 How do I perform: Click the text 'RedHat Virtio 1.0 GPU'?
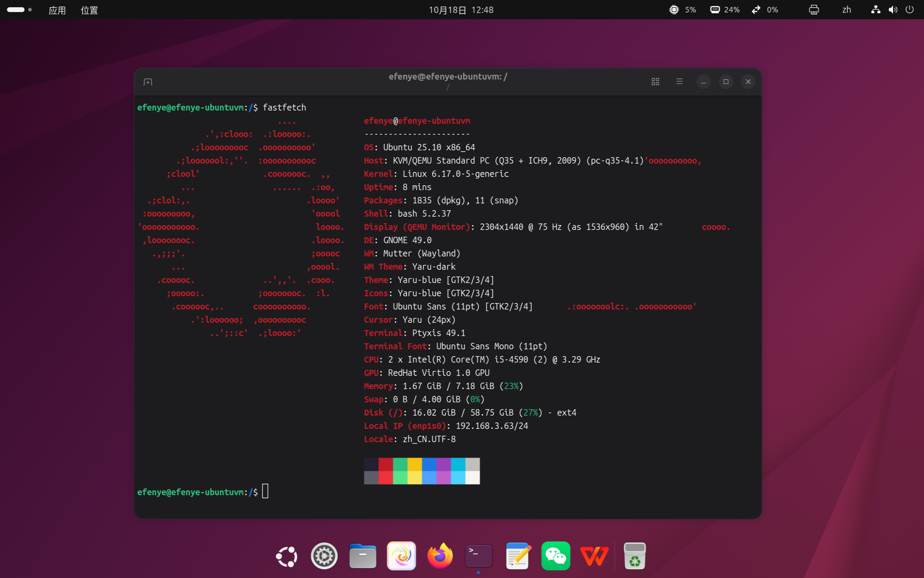tap(438, 373)
